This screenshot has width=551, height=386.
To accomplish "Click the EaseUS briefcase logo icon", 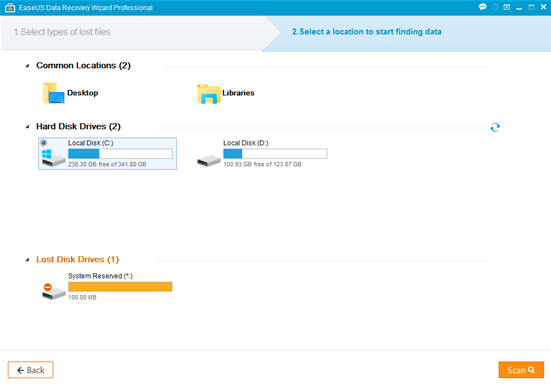I will [x=10, y=7].
